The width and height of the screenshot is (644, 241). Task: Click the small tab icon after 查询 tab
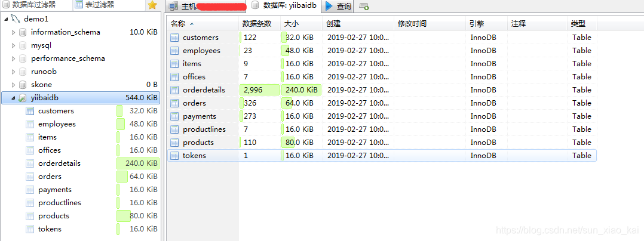[x=363, y=6]
